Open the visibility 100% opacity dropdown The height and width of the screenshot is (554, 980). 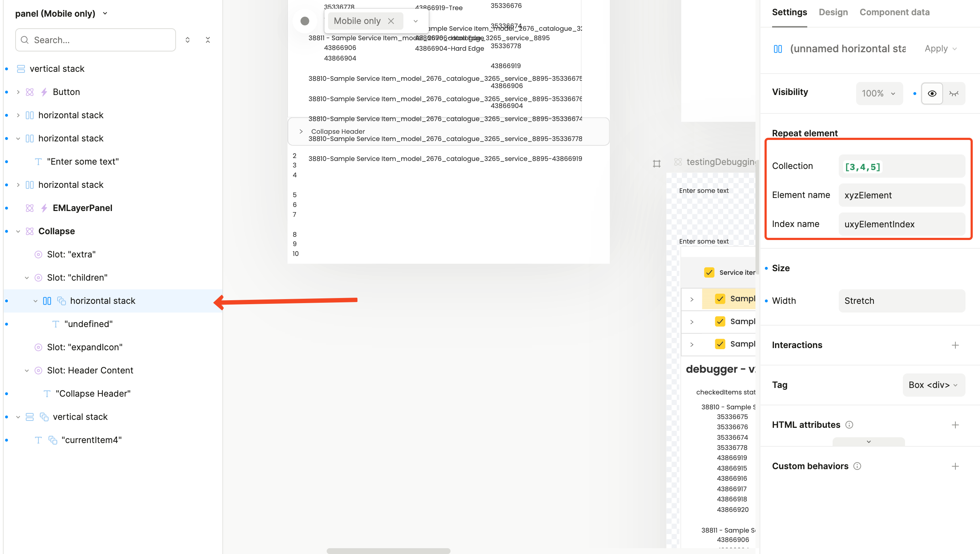coord(879,94)
